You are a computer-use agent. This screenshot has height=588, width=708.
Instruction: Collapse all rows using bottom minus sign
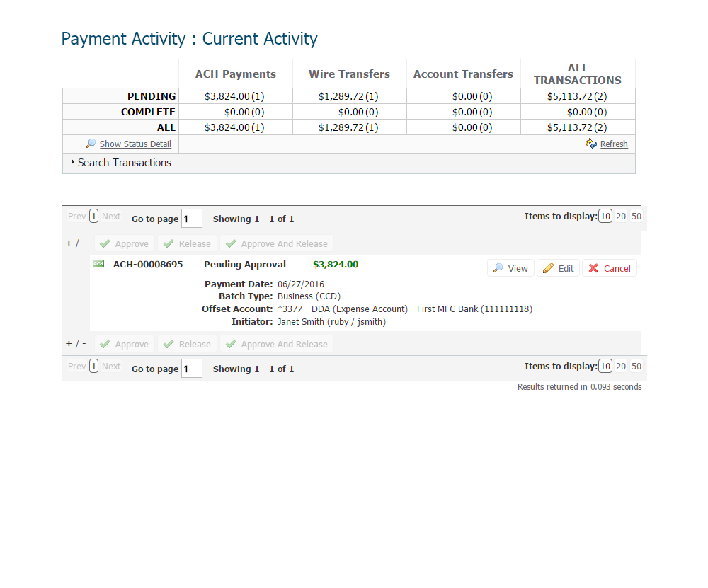coord(84,343)
